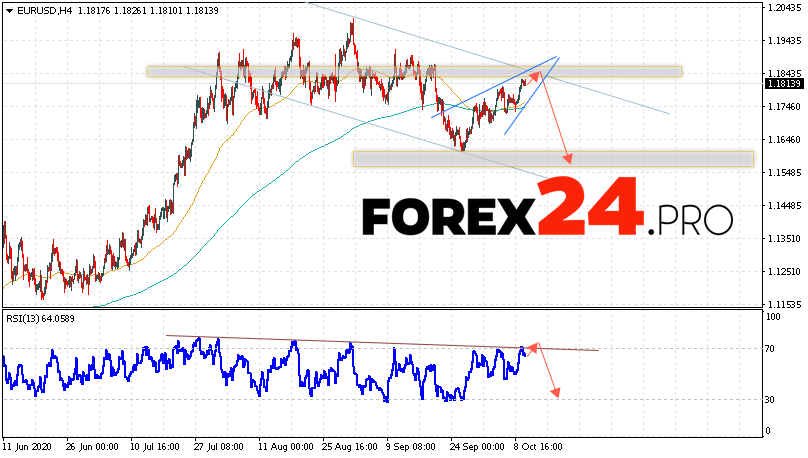The height and width of the screenshot is (458, 808).
Task: Click the 11 Aug 00:00 date label
Action: (285, 447)
